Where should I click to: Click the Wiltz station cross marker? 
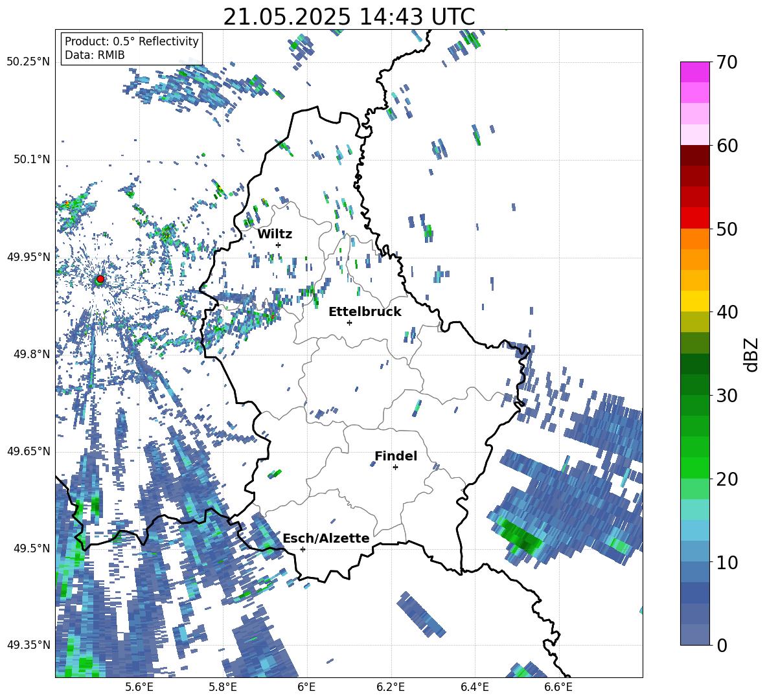click(279, 245)
